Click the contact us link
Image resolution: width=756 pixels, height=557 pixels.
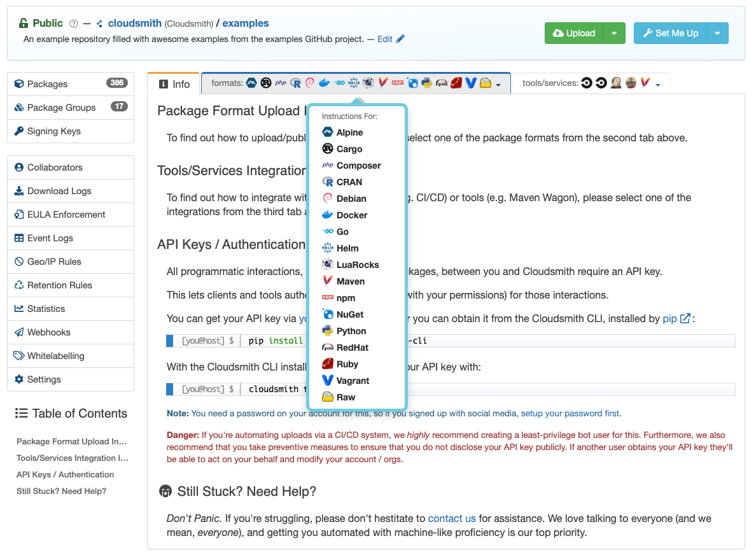(452, 518)
